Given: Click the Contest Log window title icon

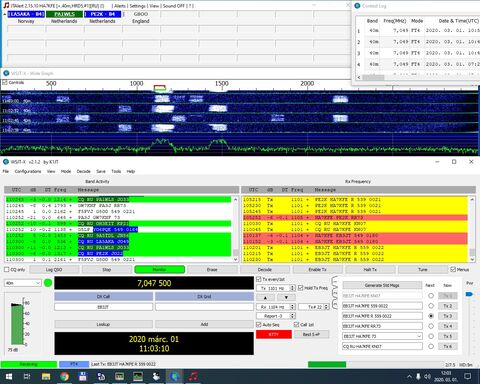Looking at the screenshot, I should (357, 6).
